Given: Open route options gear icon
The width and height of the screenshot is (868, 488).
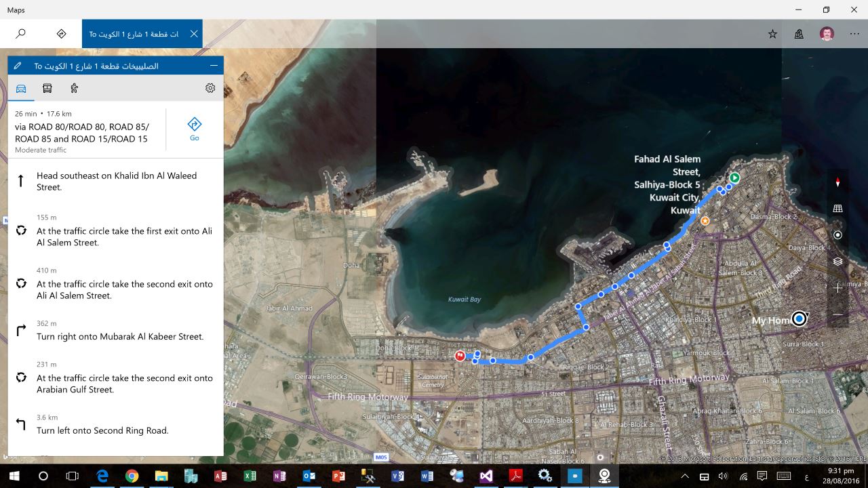Looking at the screenshot, I should (x=210, y=88).
